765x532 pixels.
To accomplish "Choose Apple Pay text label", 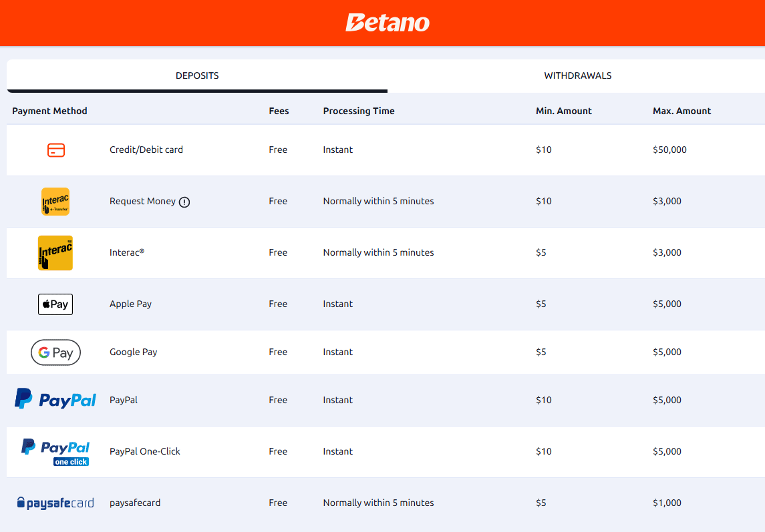I will [131, 304].
